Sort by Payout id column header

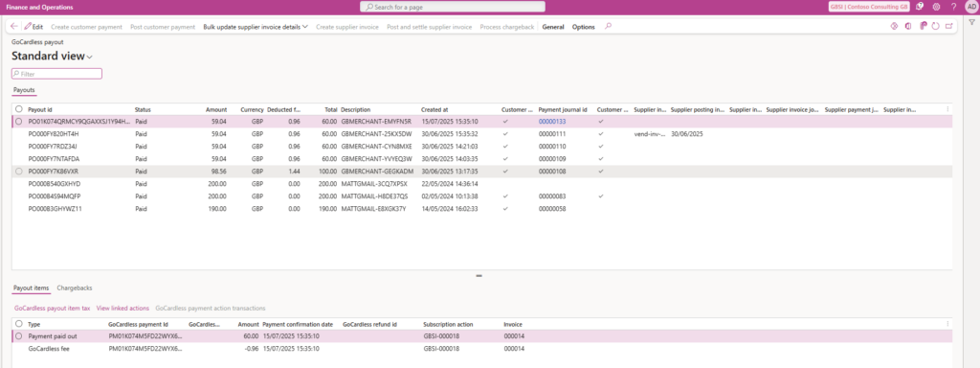coord(40,109)
